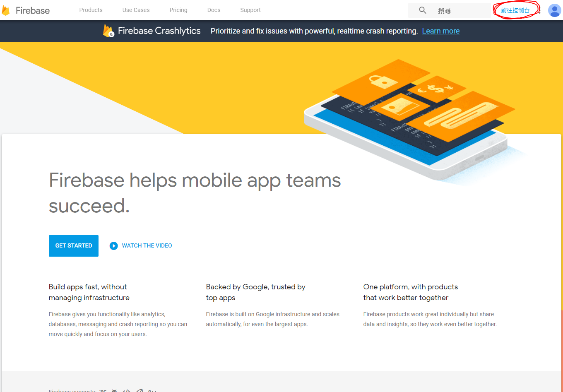
Task: Click the paragraph starting 'Firebase gives you functionality'
Action: pyautogui.click(x=118, y=324)
